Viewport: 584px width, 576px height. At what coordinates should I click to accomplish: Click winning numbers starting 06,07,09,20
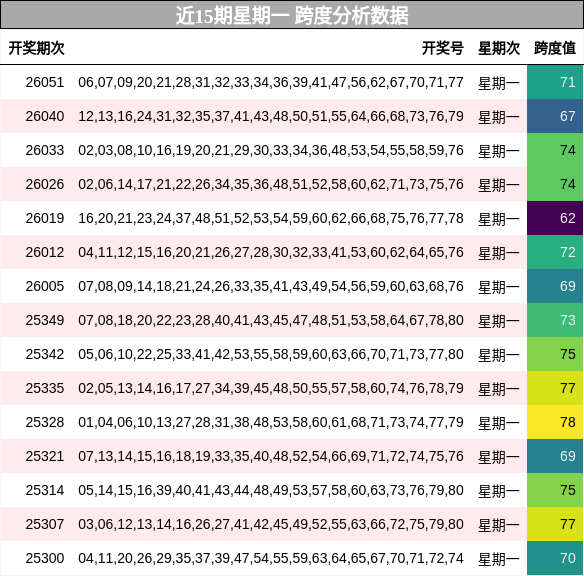tap(271, 82)
